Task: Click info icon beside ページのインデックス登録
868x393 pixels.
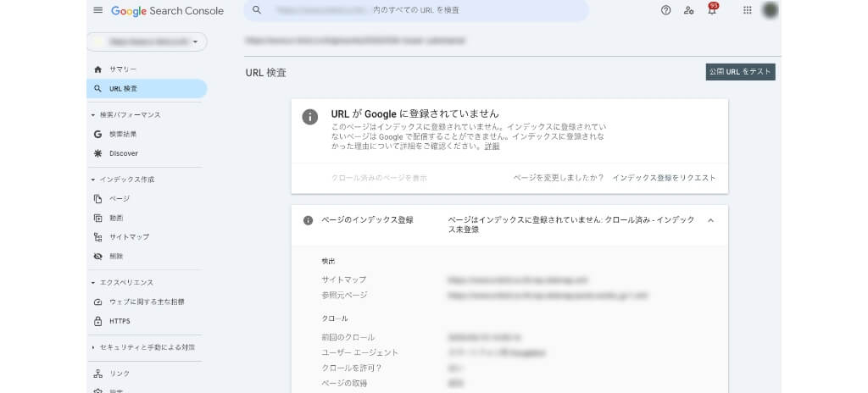Action: point(309,220)
